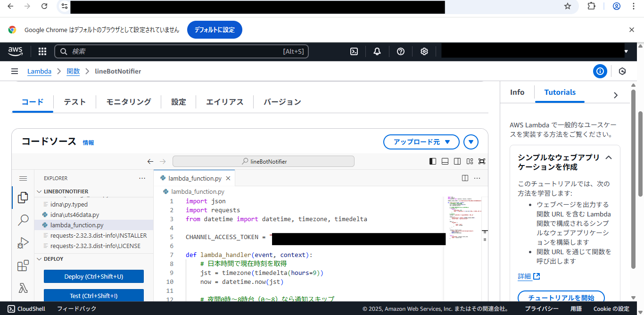This screenshot has height=315, width=644.
Task: Go back in editor navigation
Action: (150, 161)
